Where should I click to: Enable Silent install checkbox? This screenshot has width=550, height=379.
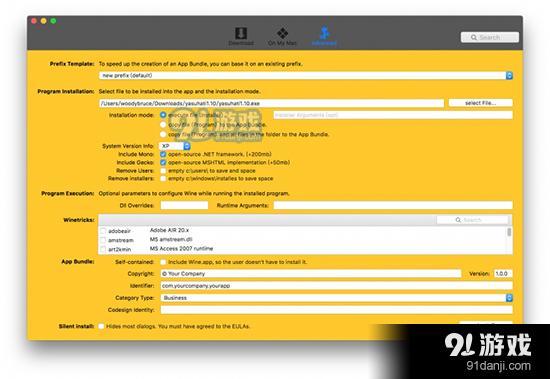[x=101, y=326]
